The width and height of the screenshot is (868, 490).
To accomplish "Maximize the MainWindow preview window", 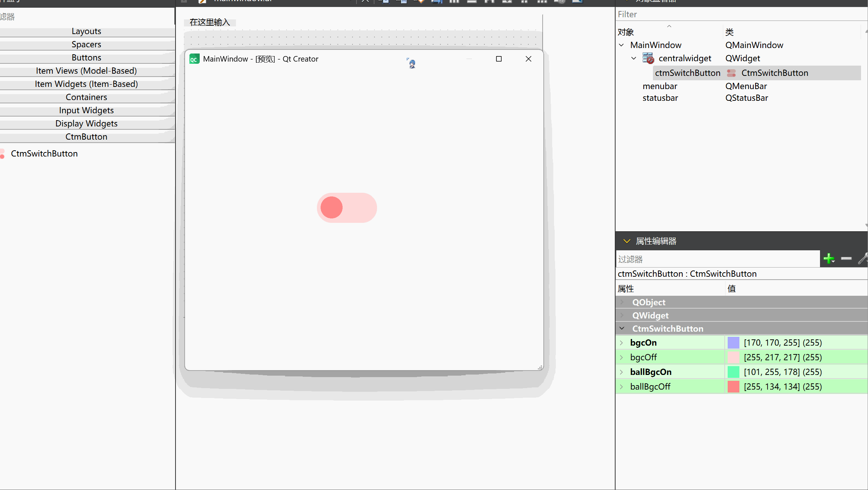I will pos(499,59).
